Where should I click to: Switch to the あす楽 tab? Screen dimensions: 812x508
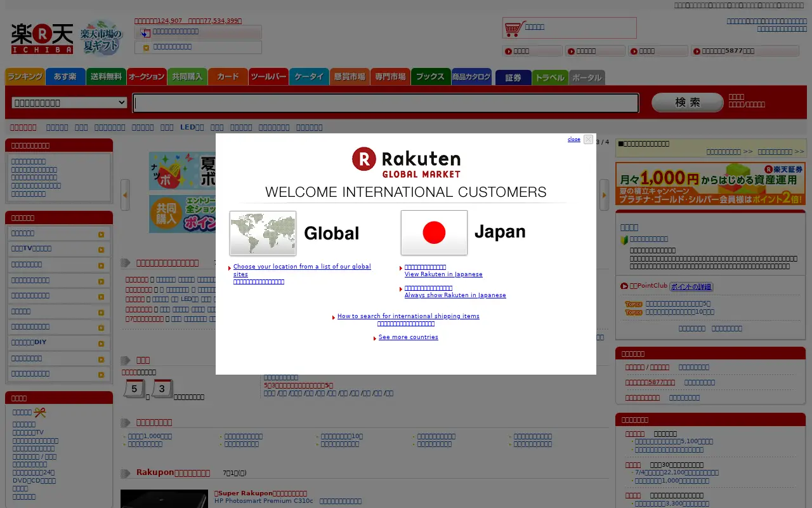pos(65,77)
